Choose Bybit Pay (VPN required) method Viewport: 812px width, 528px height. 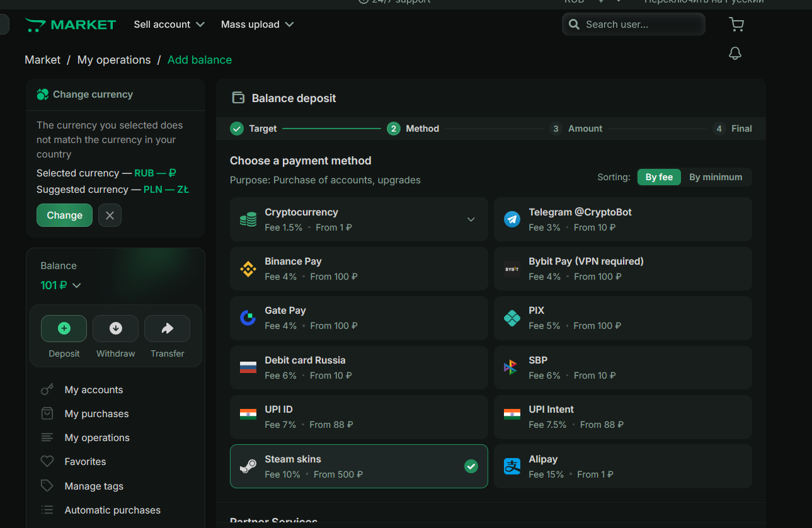coord(623,268)
